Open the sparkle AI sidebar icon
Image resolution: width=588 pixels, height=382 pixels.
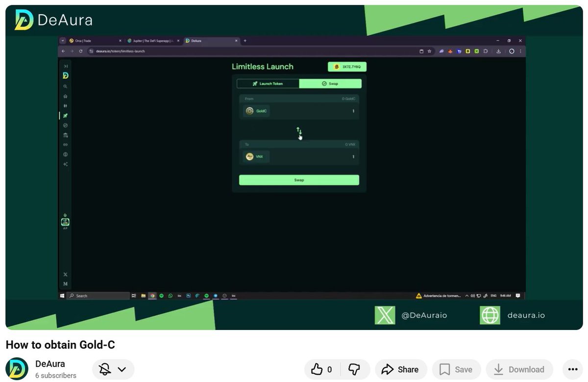point(66,164)
